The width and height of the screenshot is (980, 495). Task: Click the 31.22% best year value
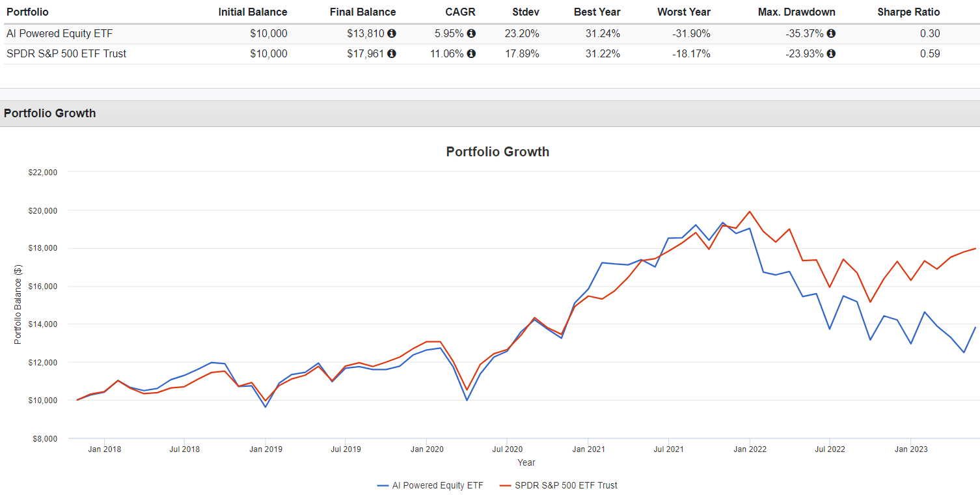603,54
